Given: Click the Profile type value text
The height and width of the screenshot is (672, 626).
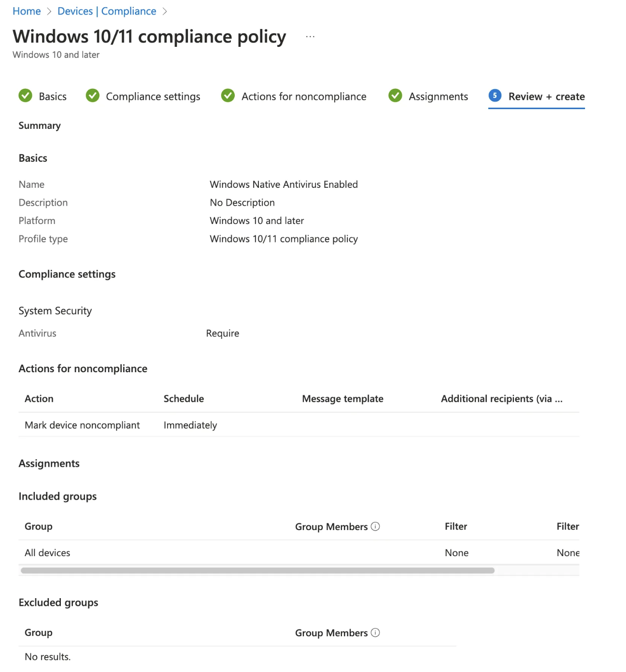Looking at the screenshot, I should tap(284, 239).
